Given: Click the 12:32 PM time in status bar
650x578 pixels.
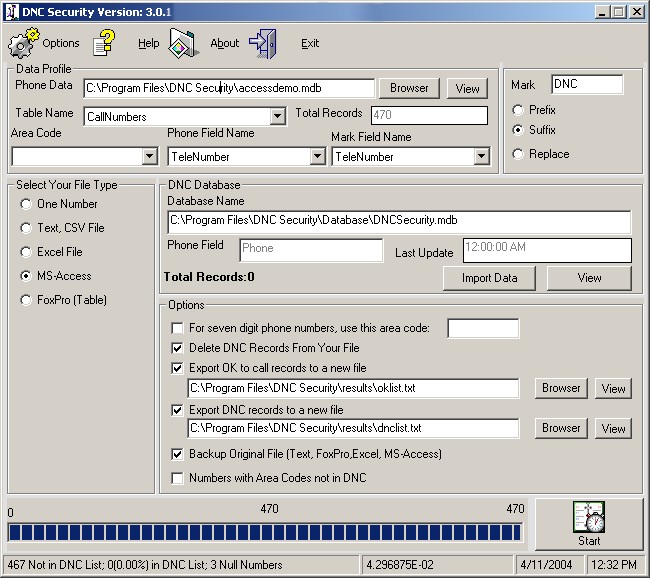Looking at the screenshot, I should point(614,565).
